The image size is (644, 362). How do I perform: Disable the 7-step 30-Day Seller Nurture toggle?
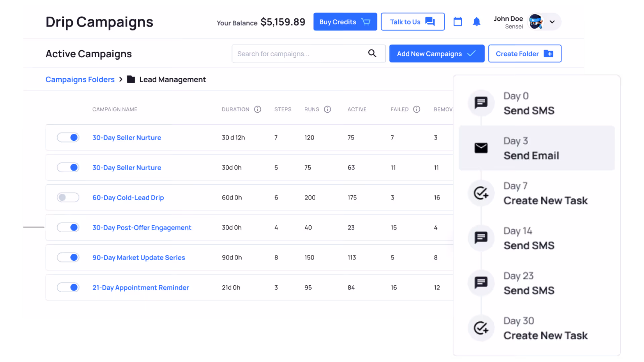tap(68, 137)
